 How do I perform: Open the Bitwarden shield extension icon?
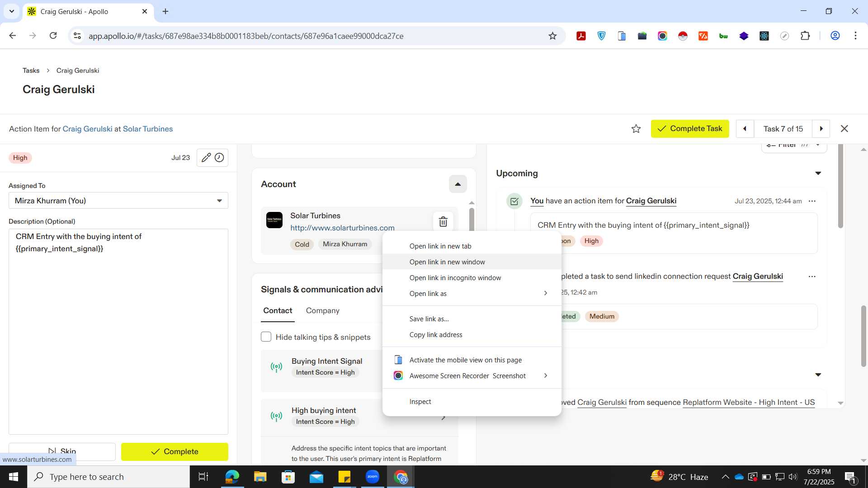[x=601, y=36]
